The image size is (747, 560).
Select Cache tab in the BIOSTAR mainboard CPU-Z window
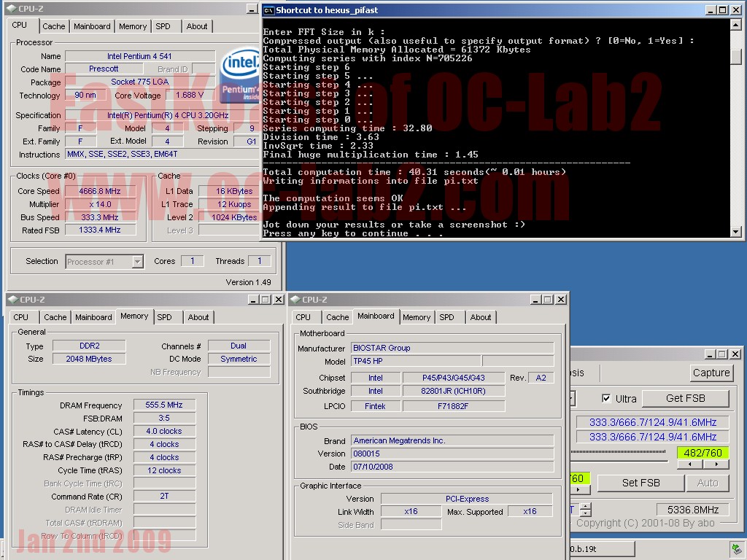click(x=337, y=317)
